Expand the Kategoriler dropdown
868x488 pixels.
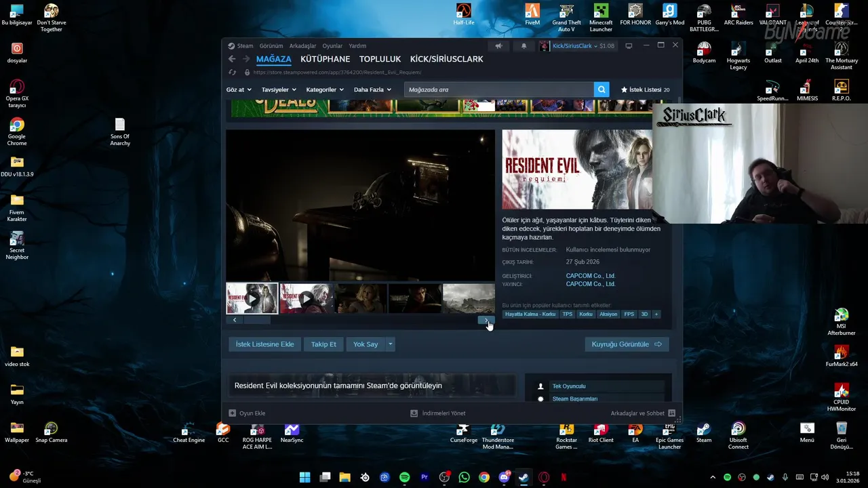pyautogui.click(x=325, y=89)
